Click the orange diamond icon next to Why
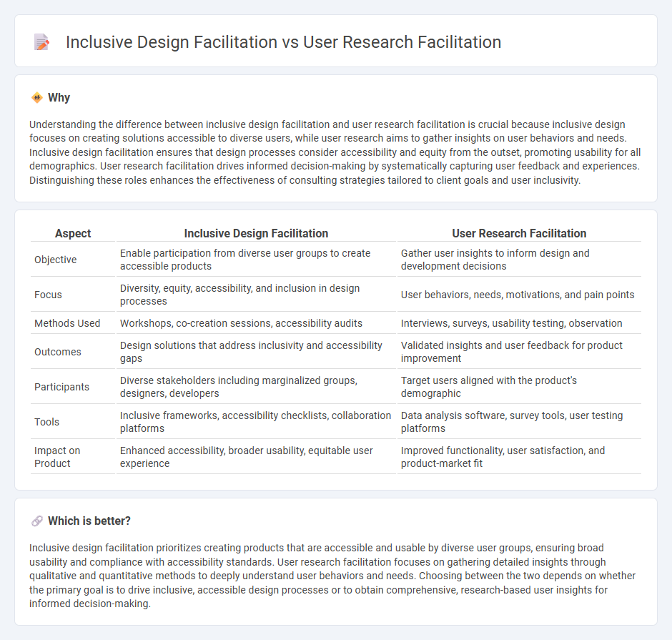This screenshot has height=640, width=672. point(37,98)
